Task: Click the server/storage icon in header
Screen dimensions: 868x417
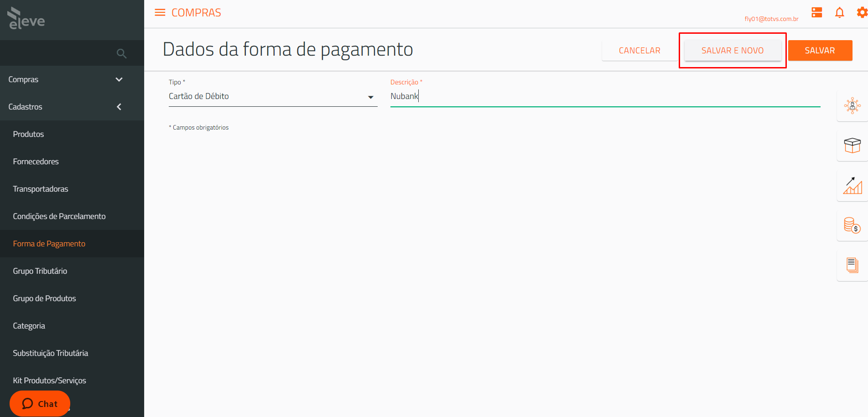Action: pos(817,13)
